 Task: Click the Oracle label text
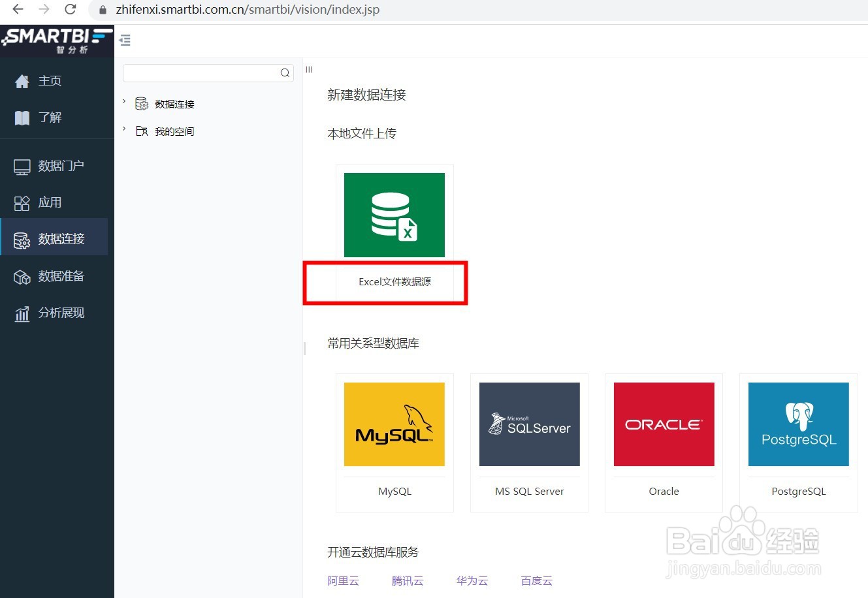664,492
